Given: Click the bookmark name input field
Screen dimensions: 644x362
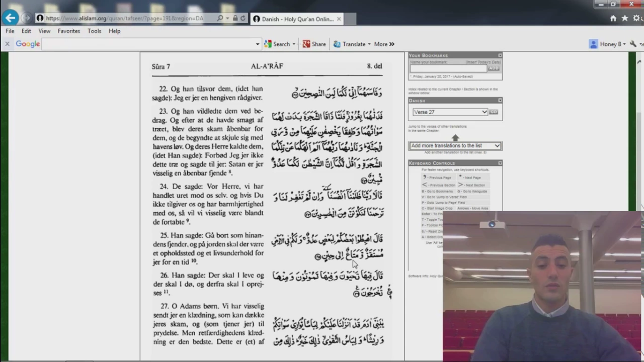Looking at the screenshot, I should [x=448, y=68].
